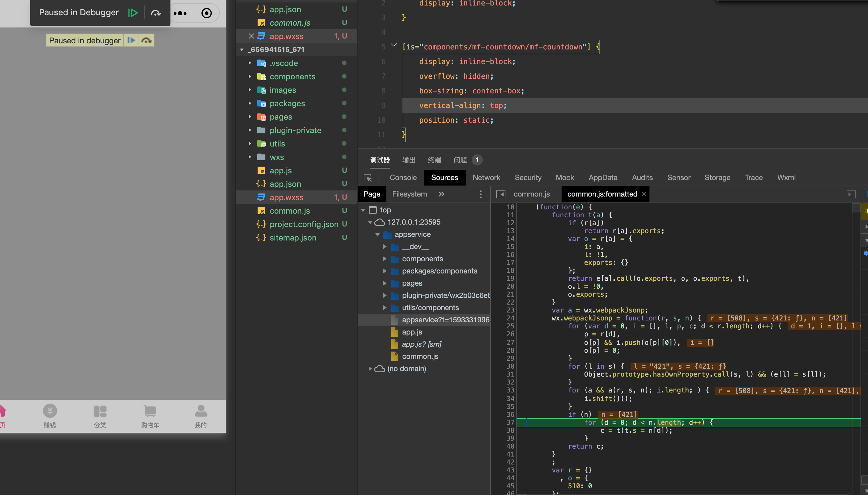Collapse the _656941515_671 project root
This screenshot has height=495, width=868.
(x=242, y=50)
